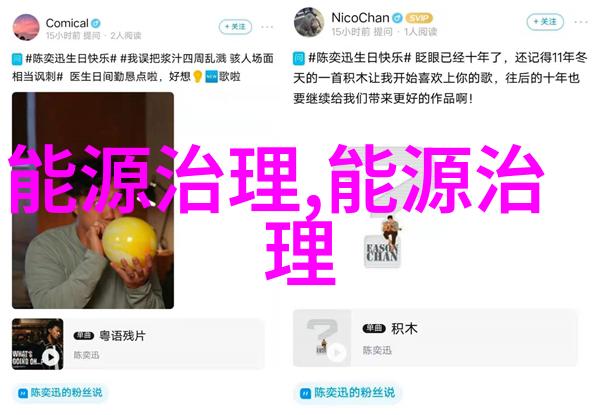Image resolution: width=600 pixels, height=415 pixels.
Task: Open NicoChan's profile avatar
Action: (308, 22)
